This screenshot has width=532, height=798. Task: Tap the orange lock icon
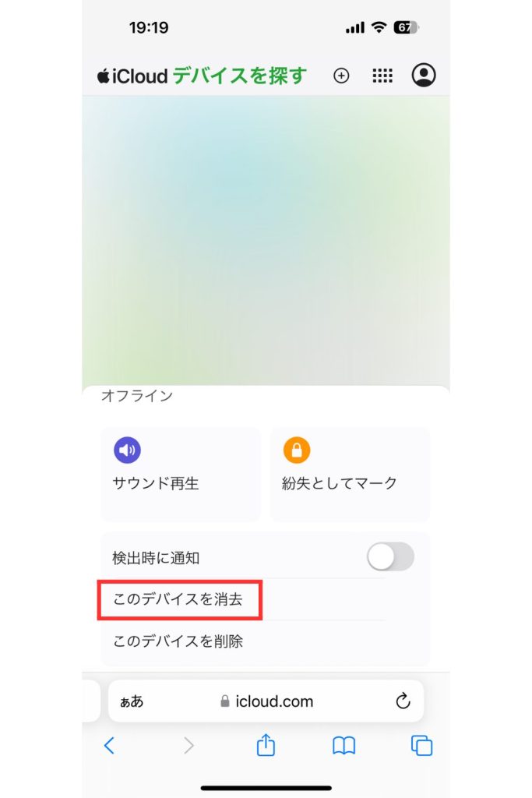pos(297,450)
